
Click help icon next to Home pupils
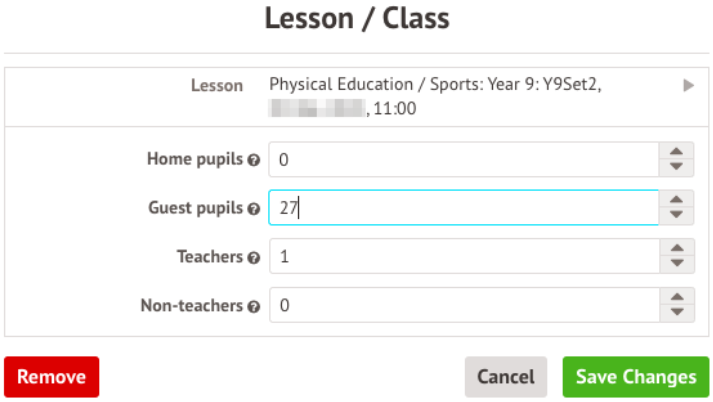coord(254,160)
